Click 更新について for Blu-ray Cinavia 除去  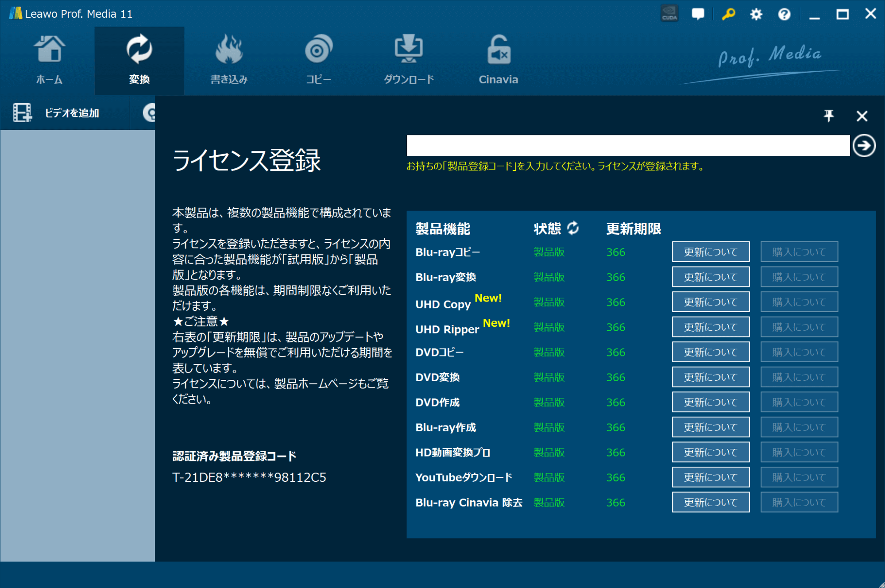[711, 502]
